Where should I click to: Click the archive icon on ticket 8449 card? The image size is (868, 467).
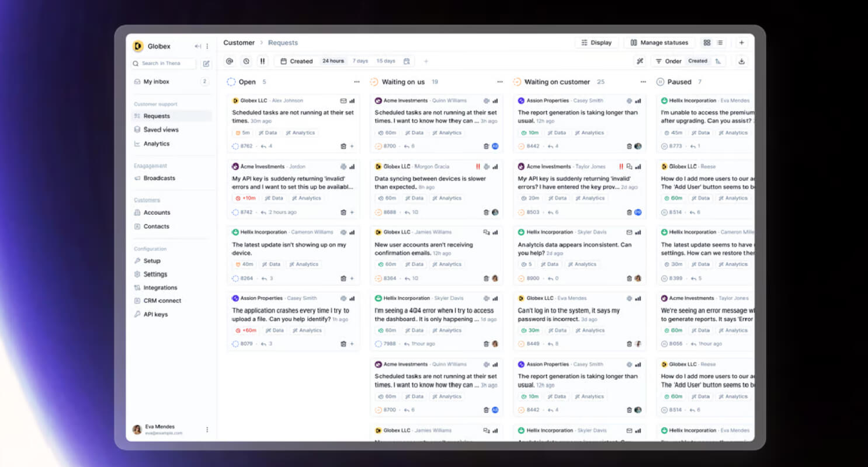pyautogui.click(x=629, y=344)
